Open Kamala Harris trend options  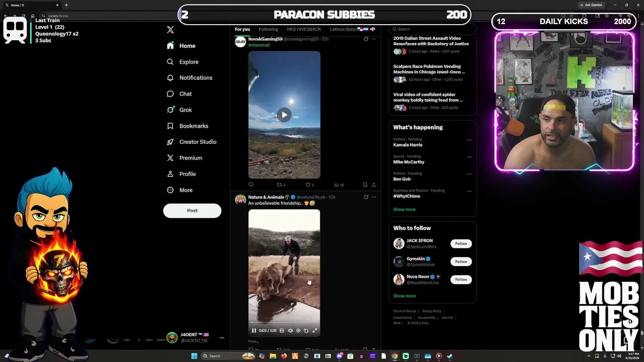tap(469, 140)
